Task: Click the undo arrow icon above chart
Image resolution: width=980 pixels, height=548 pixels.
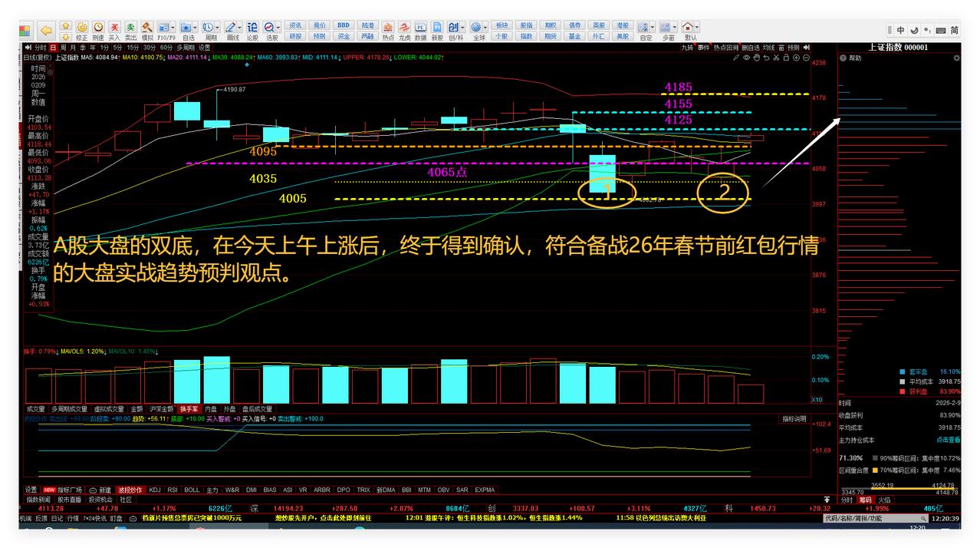Action: (x=766, y=58)
